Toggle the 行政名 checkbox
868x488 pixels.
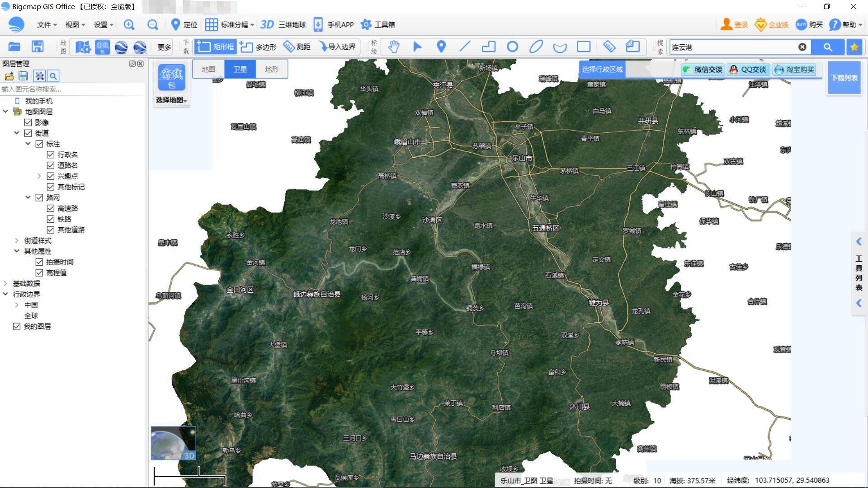coord(51,155)
